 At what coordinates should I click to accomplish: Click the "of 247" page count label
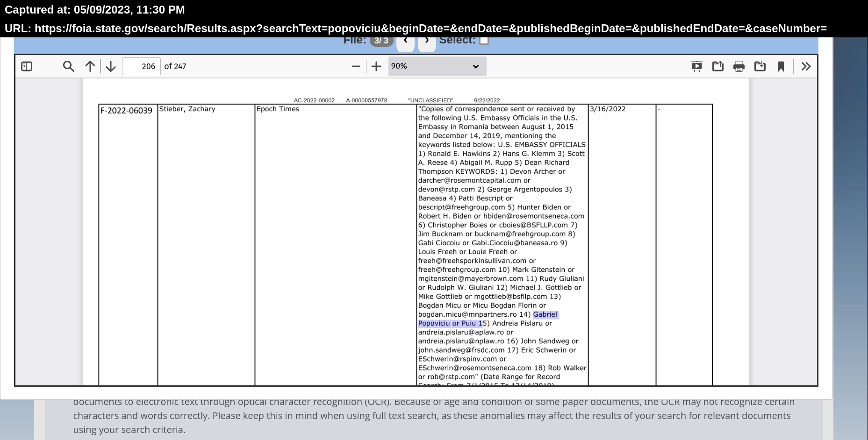(x=175, y=66)
